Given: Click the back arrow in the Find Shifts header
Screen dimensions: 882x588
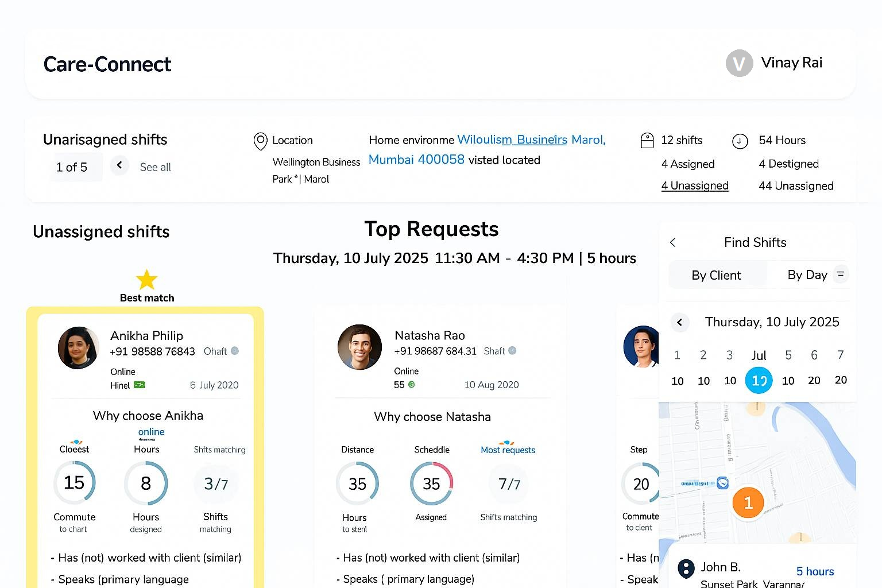Looking at the screenshot, I should 672,242.
